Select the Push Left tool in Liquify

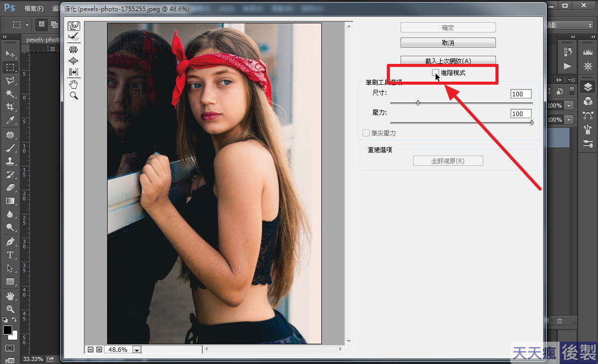pyautogui.click(x=74, y=72)
